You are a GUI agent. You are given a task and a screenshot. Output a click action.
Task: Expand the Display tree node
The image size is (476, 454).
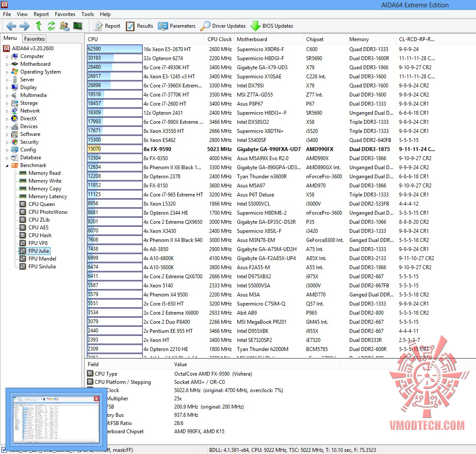tap(7, 87)
